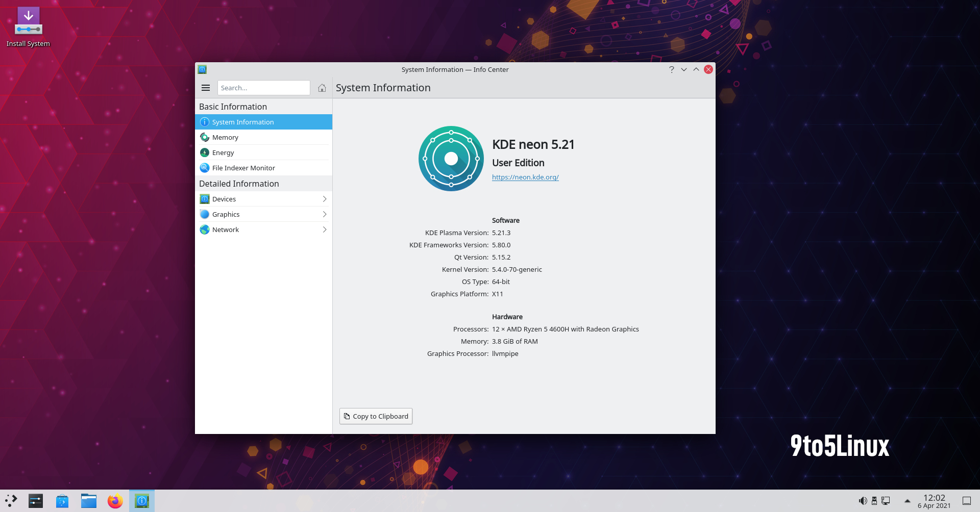This screenshot has width=980, height=512.
Task: Open the KDE application launcher
Action: (x=11, y=500)
